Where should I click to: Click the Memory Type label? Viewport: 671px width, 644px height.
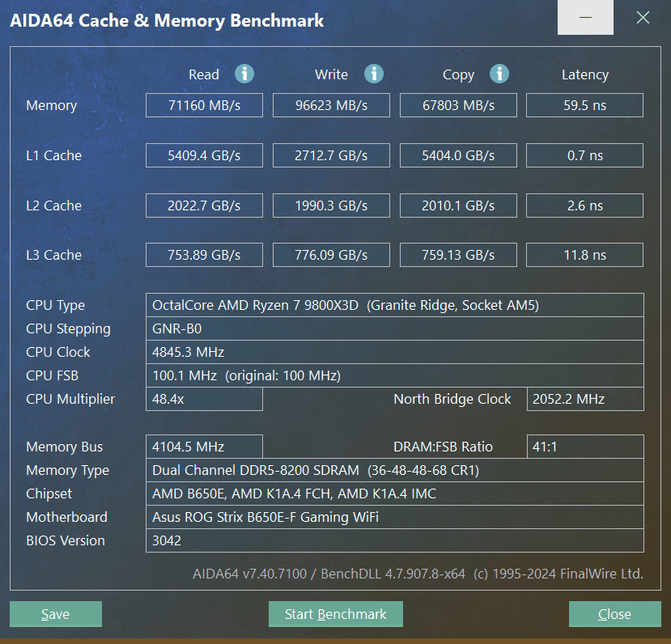[68, 470]
